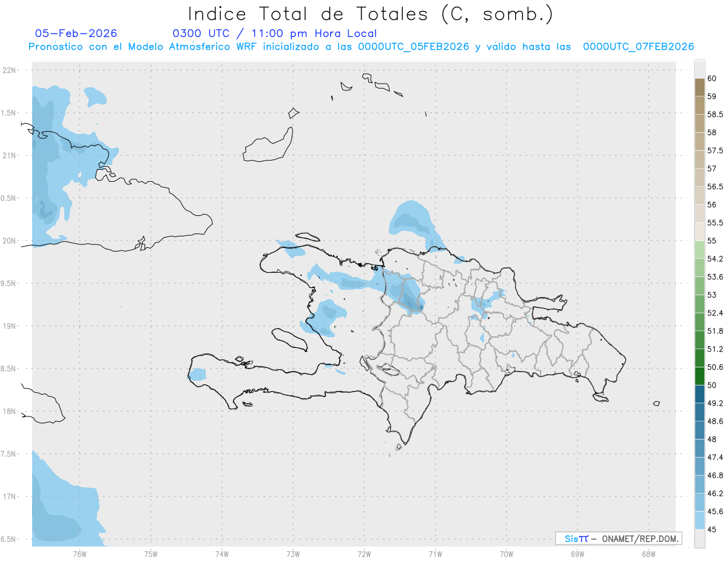Click the '46.8' colorbar label
The width and height of the screenshot is (728, 562).
pyautogui.click(x=715, y=475)
